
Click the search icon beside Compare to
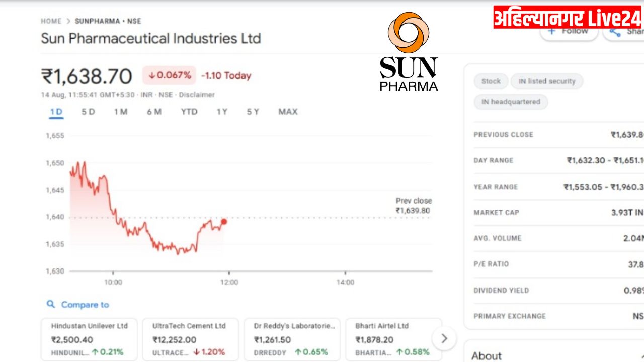50,304
